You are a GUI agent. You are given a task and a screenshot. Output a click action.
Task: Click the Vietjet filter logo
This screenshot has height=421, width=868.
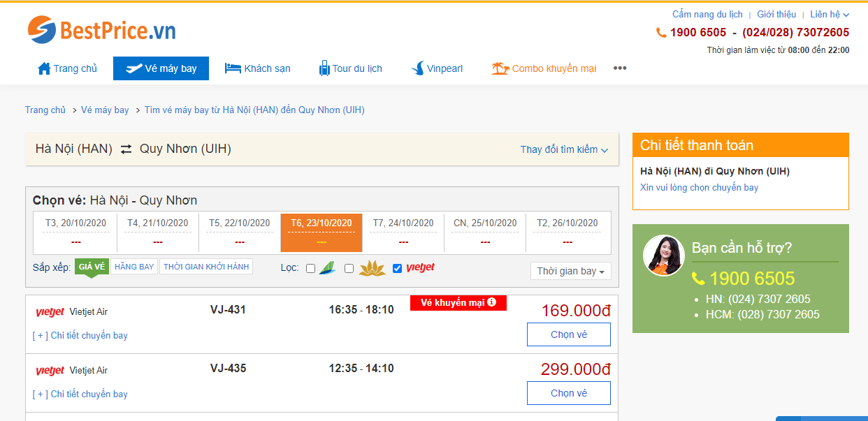(420, 268)
